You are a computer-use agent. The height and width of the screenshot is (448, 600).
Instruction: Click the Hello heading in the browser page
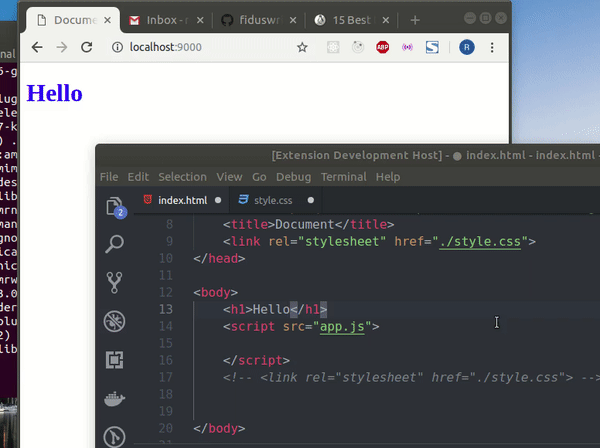(x=54, y=93)
